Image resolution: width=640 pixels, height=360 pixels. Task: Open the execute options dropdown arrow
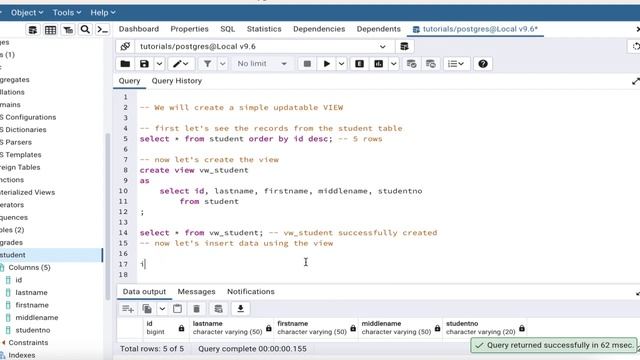[341, 64]
